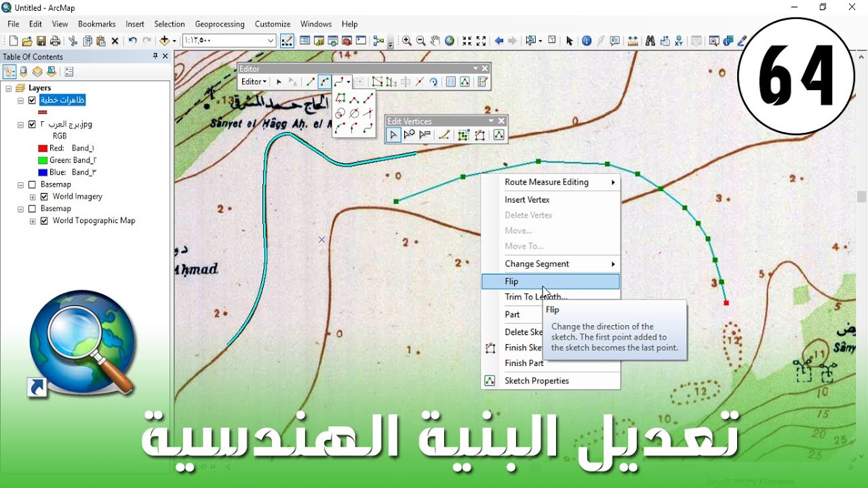Screen dimensions: 868x488
Task: Click Add Vertex in Edit Vertices toolbar
Action: click(409, 134)
